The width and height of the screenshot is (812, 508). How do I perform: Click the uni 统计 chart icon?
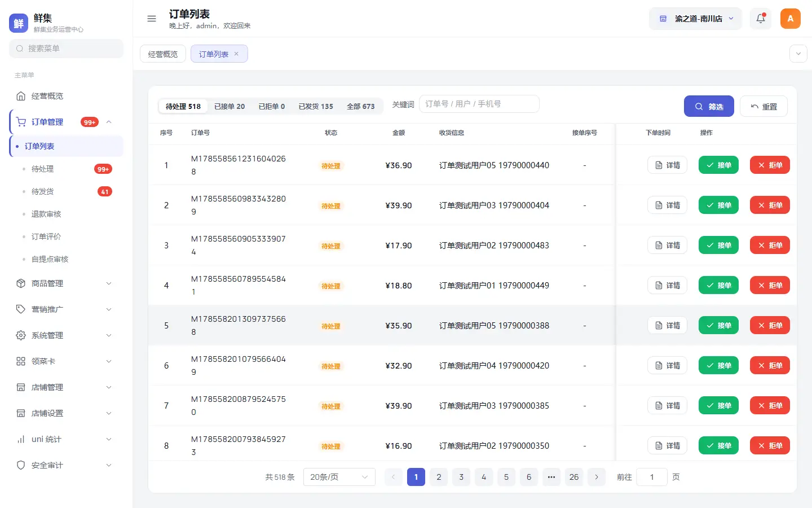tap(21, 439)
